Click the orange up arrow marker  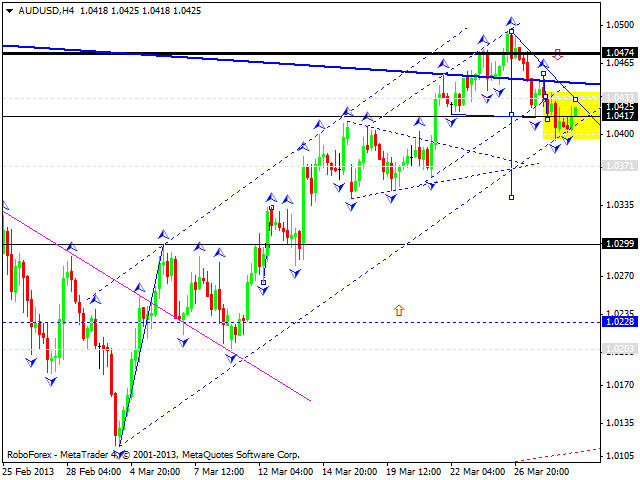tap(399, 311)
